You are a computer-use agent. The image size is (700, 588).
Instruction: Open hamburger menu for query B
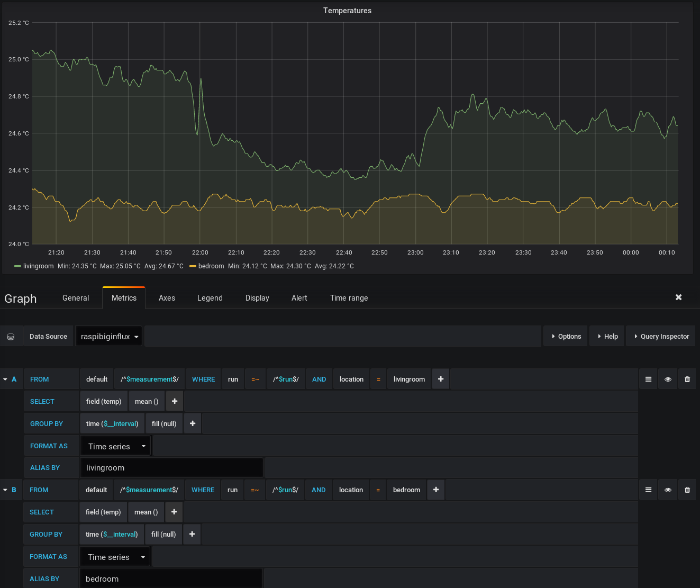pyautogui.click(x=648, y=490)
